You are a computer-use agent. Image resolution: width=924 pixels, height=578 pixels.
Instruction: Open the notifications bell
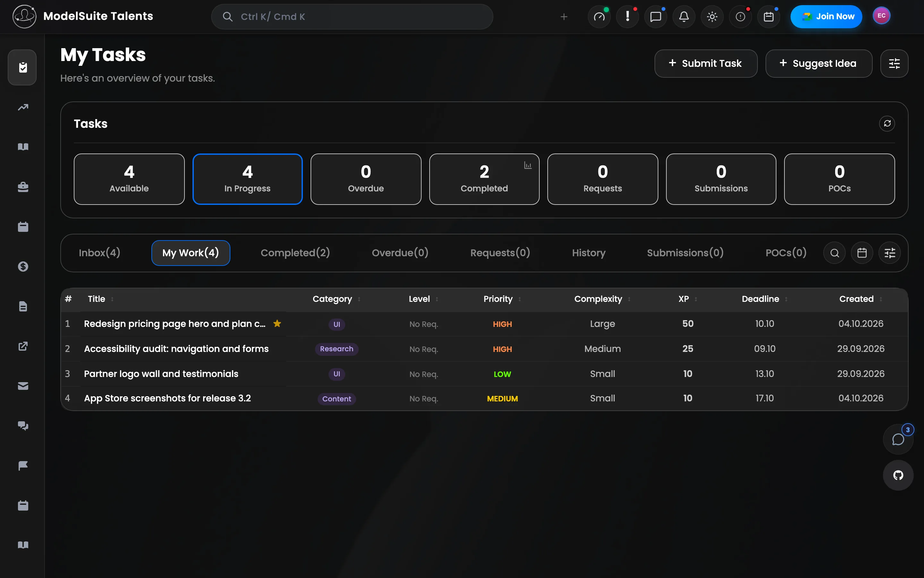[684, 17]
